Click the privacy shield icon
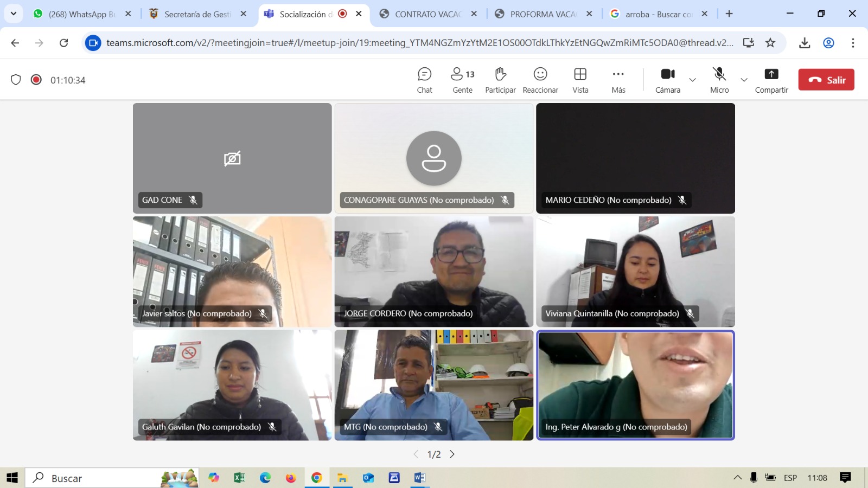 [x=16, y=80]
